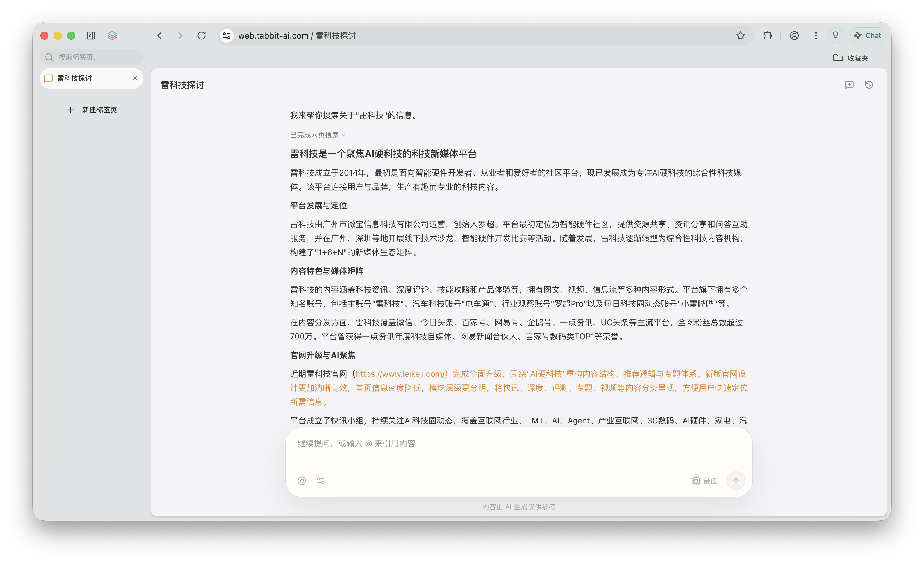Viewport: 924px width, 564px height.
Task: Start a new conversation via chat-plus icon
Action: click(849, 85)
